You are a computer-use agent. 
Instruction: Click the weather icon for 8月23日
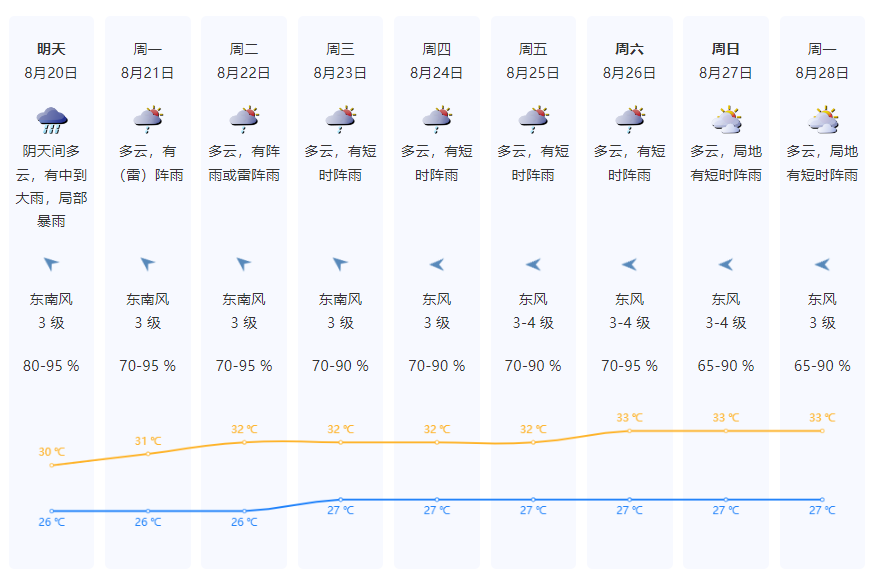pyautogui.click(x=340, y=120)
